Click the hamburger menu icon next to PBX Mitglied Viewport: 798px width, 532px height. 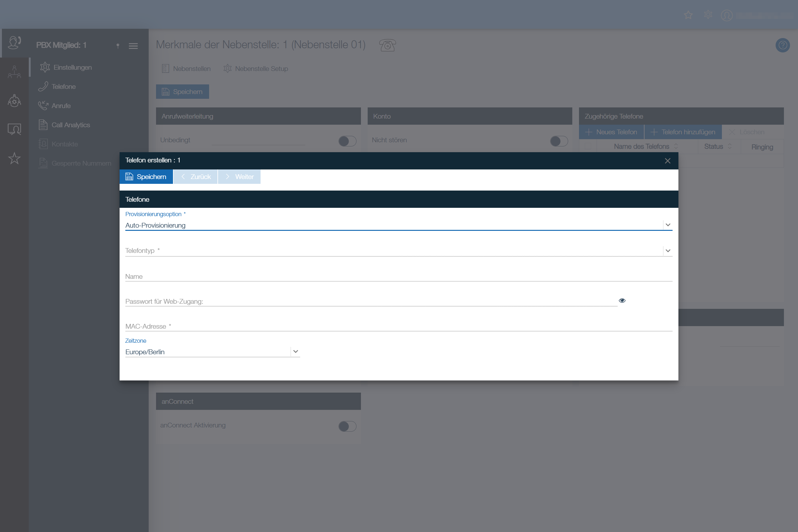pos(133,46)
